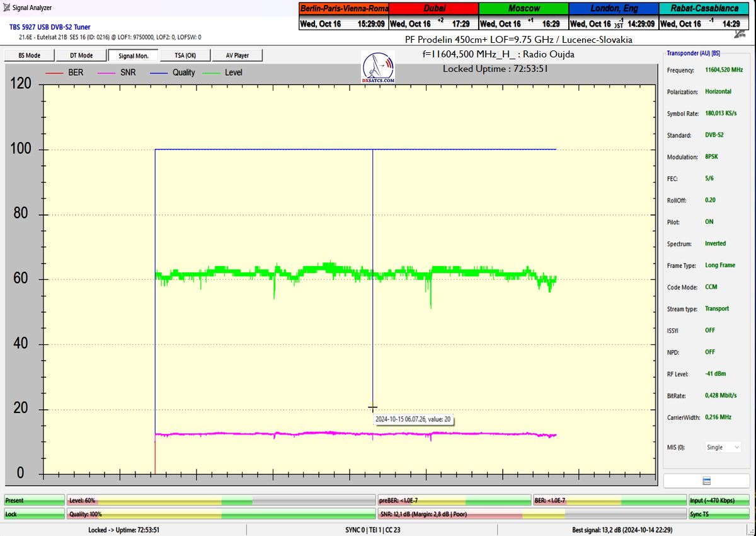Click the magenta SNR legend line
The height and width of the screenshot is (536, 756).
106,73
